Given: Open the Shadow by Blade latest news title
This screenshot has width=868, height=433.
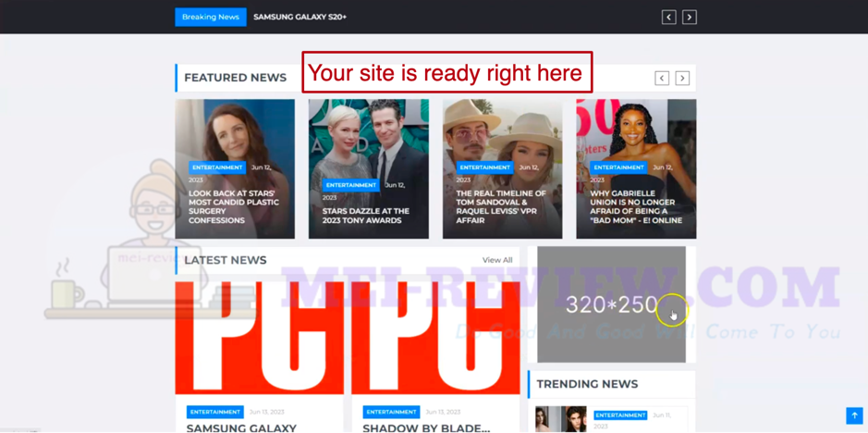Looking at the screenshot, I should click(426, 428).
